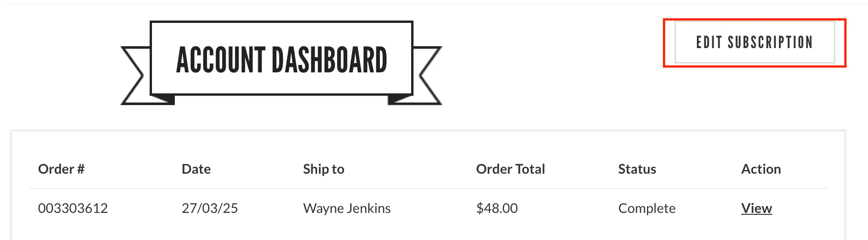Click the order date 27/03/25
The width and height of the screenshot is (868, 240).
click(x=210, y=208)
